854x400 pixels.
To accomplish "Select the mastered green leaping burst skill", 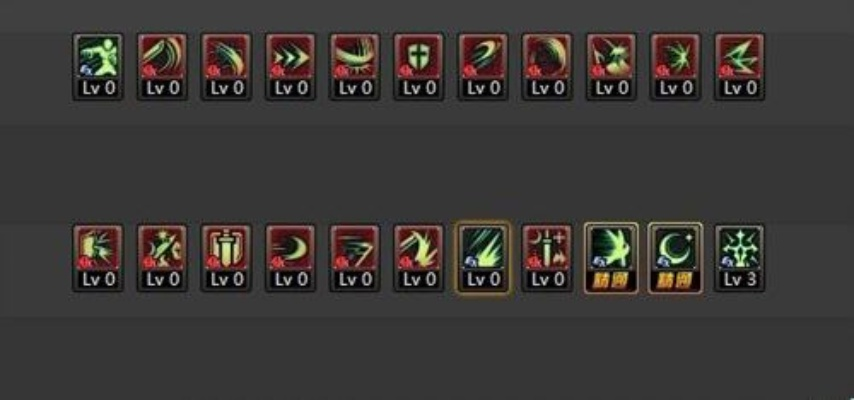I will pyautogui.click(x=611, y=258).
